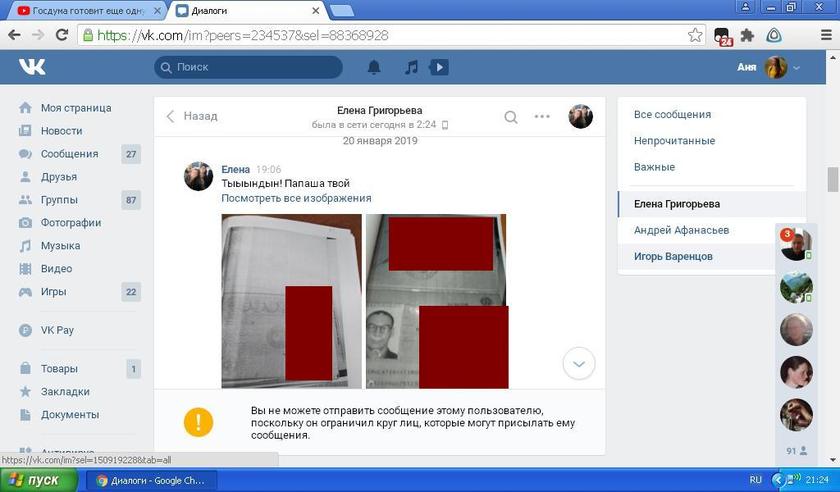Open the Chrome menu hamburger icon
This screenshot has height=492, width=840.
point(825,35)
